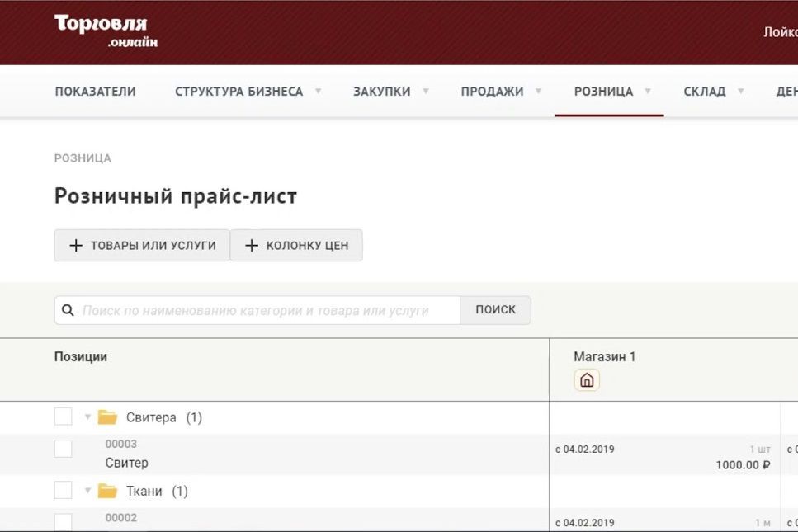Open dropdown arrow next to Склад
The width and height of the screenshot is (798, 532).
741,91
